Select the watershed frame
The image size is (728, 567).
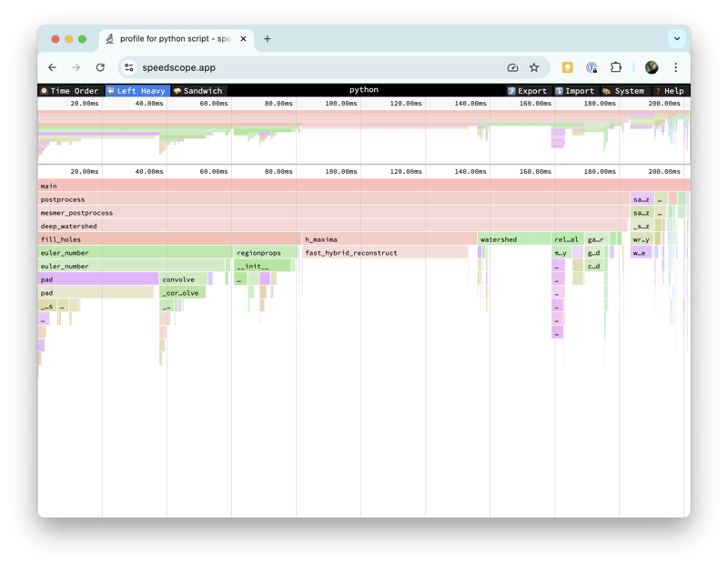pyautogui.click(x=514, y=239)
